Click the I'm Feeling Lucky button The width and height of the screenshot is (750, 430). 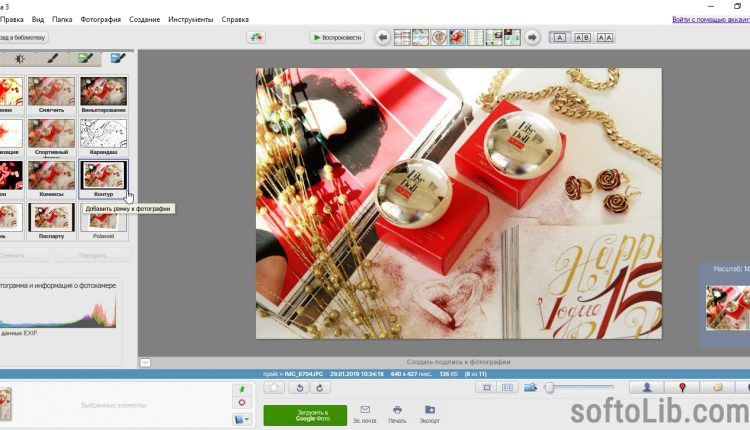pyautogui.click(x=256, y=37)
